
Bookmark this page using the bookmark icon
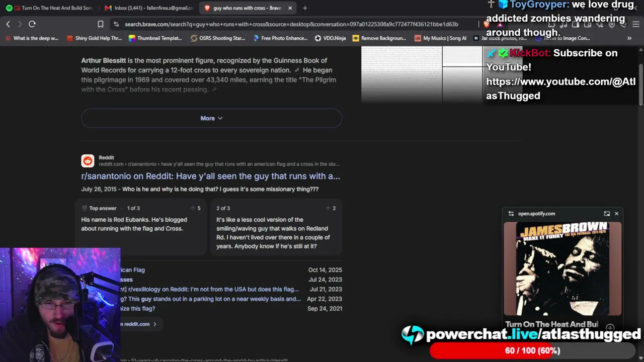coord(101,24)
